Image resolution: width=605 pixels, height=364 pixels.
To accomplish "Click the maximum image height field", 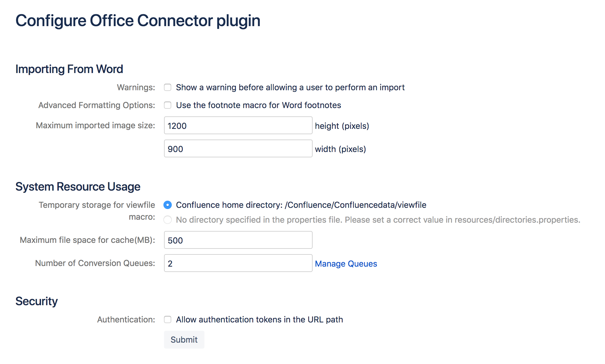I will pos(238,126).
